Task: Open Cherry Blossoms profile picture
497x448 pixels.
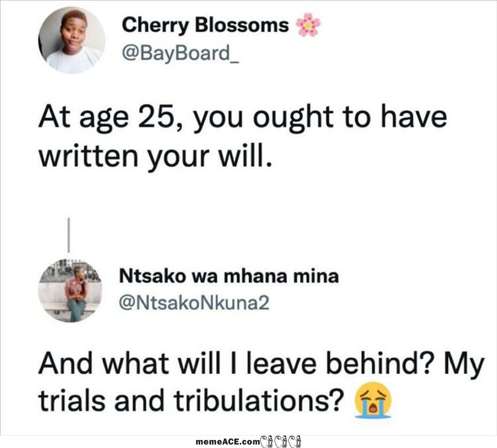Action: click(71, 40)
